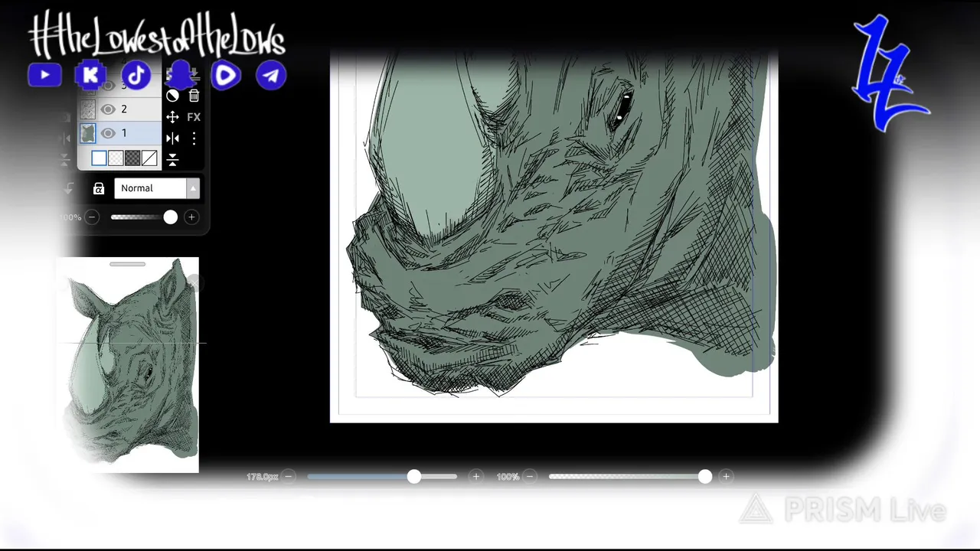Increase brush opacity with plus button
Image resolution: width=980 pixels, height=551 pixels.
click(x=726, y=476)
